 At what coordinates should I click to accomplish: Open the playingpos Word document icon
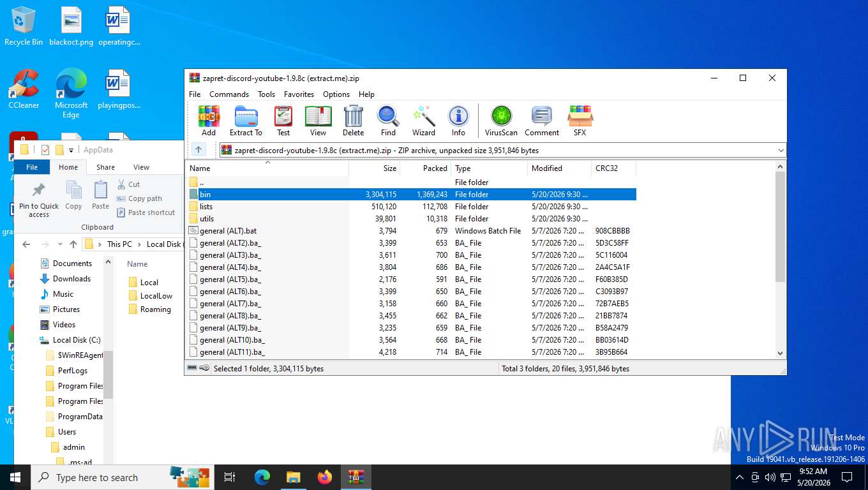point(119,89)
